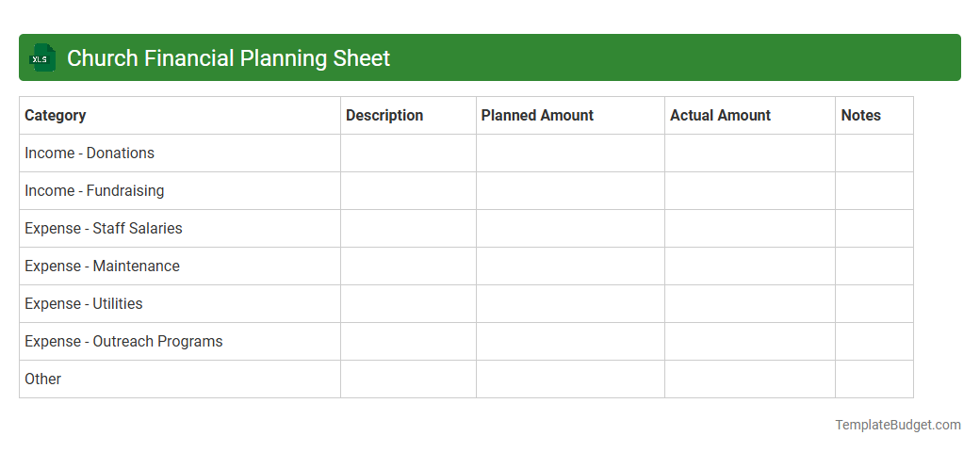The width and height of the screenshot is (980, 452).
Task: Select the Expense - Outreach Programs cell
Action: coord(180,342)
